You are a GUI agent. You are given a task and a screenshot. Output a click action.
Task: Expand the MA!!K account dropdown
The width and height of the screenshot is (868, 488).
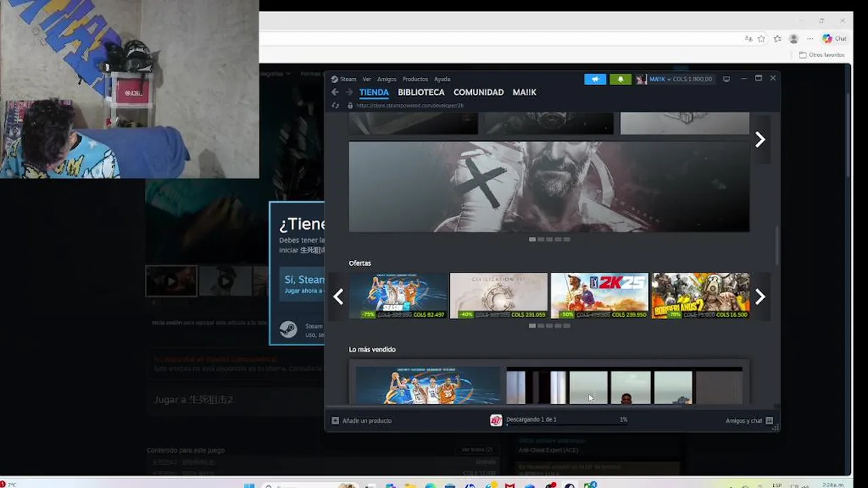[x=660, y=79]
